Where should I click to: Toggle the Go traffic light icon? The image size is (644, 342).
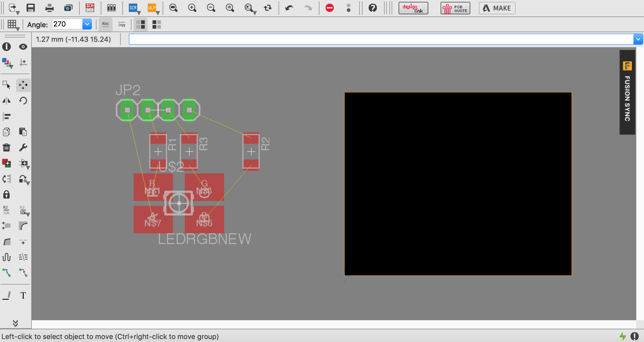[349, 8]
